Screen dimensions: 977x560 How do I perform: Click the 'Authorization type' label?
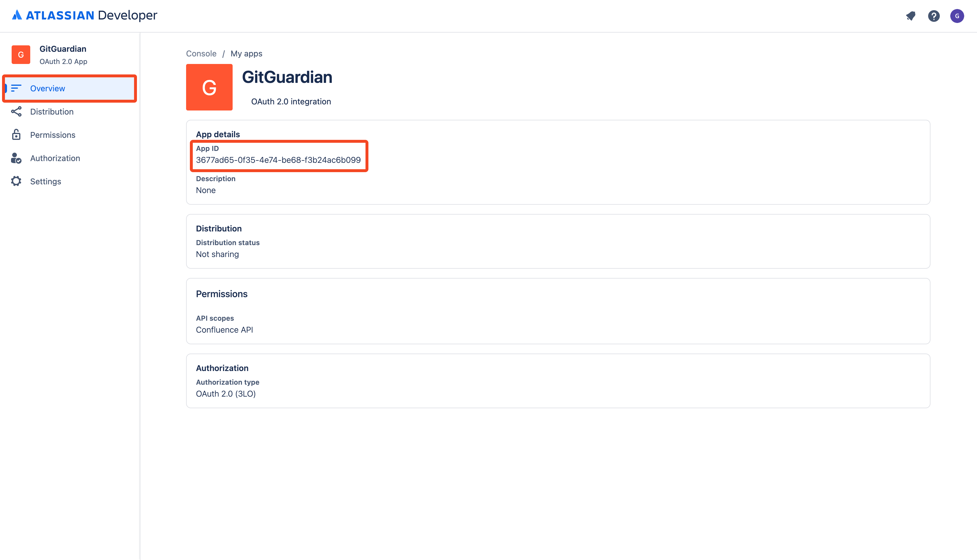(228, 382)
